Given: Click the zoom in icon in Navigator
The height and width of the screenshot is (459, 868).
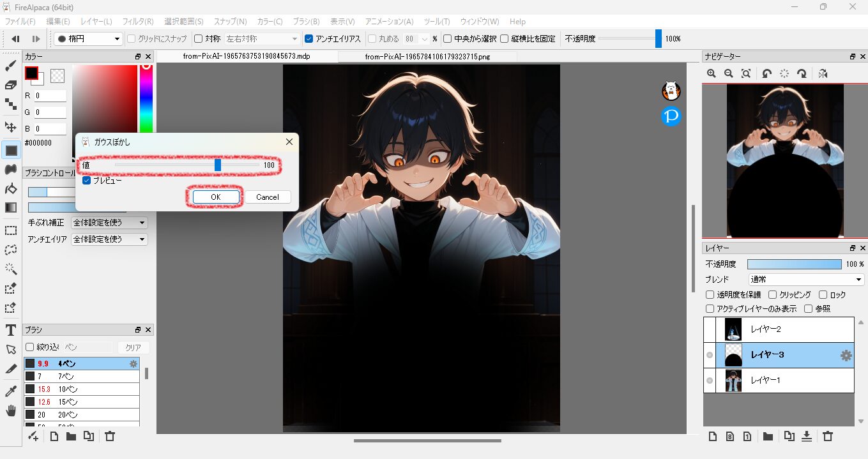Looking at the screenshot, I should tap(712, 74).
